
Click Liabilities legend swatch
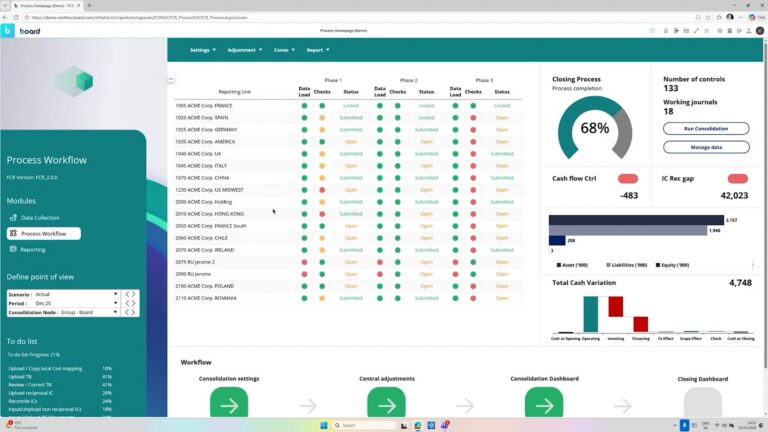[608, 265]
